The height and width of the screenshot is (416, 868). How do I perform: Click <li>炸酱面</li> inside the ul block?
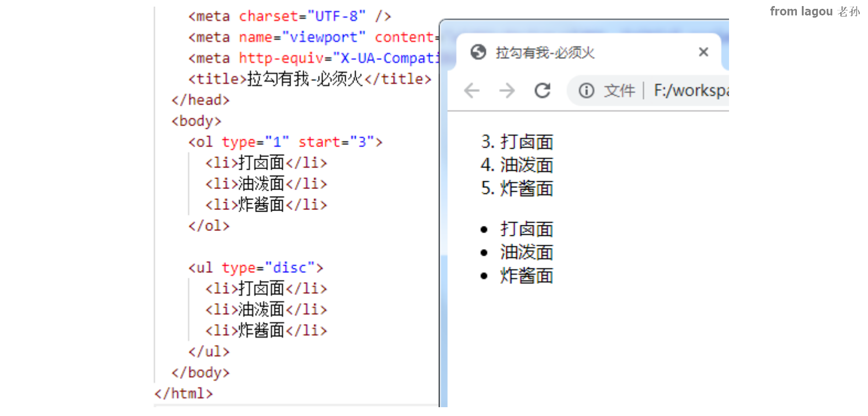266,331
